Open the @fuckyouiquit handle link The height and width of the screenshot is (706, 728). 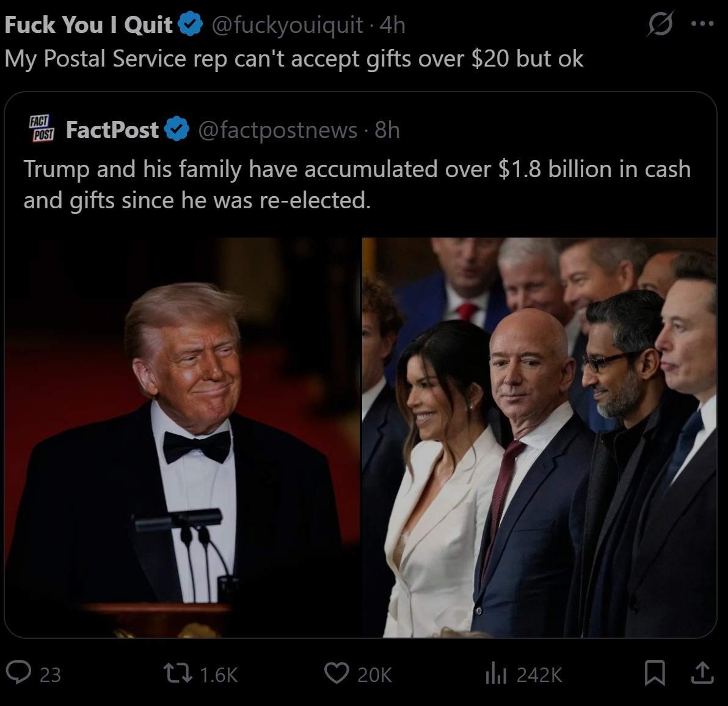pyautogui.click(x=287, y=25)
